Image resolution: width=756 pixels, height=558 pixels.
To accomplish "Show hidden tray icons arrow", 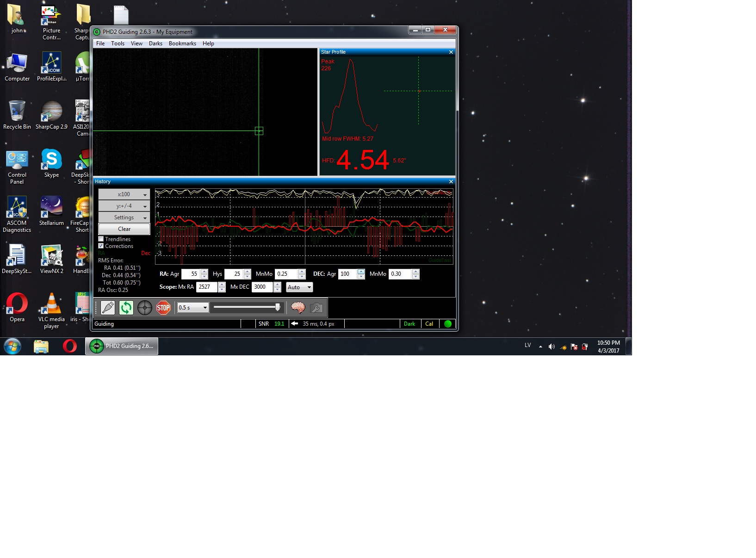I will click(540, 347).
